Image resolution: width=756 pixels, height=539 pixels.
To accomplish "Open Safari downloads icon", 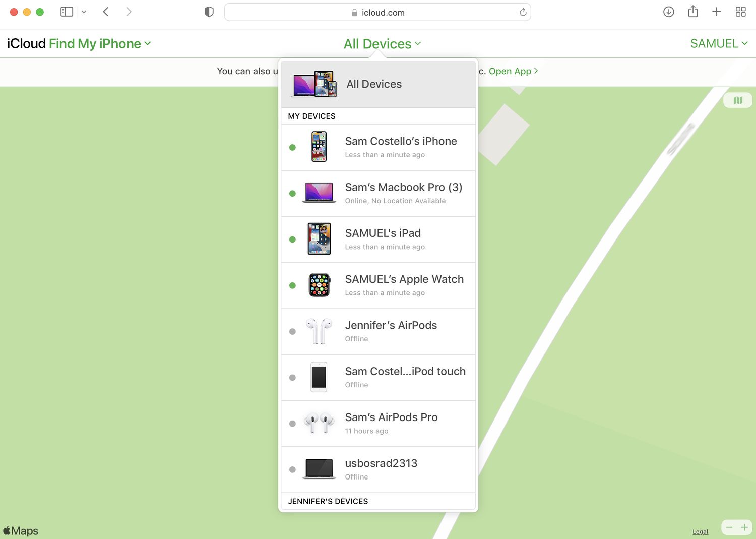I will 668,12.
